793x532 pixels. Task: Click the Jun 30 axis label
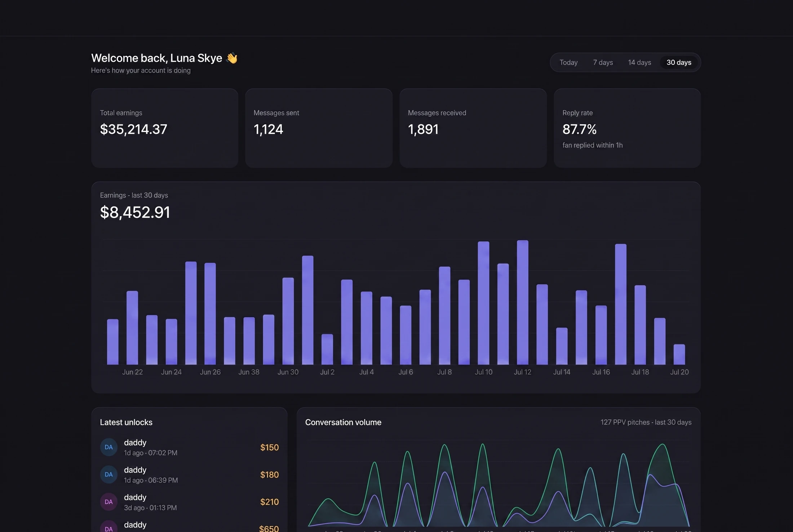(x=288, y=372)
